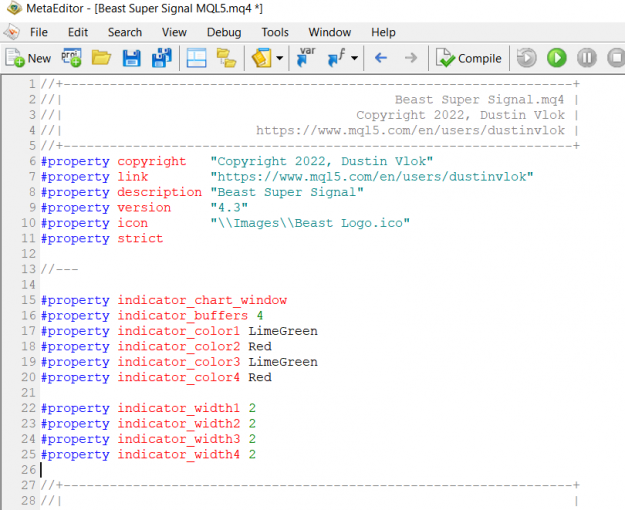This screenshot has width=625, height=510.
Task: Compile the code with Compile button
Action: pyautogui.click(x=469, y=58)
